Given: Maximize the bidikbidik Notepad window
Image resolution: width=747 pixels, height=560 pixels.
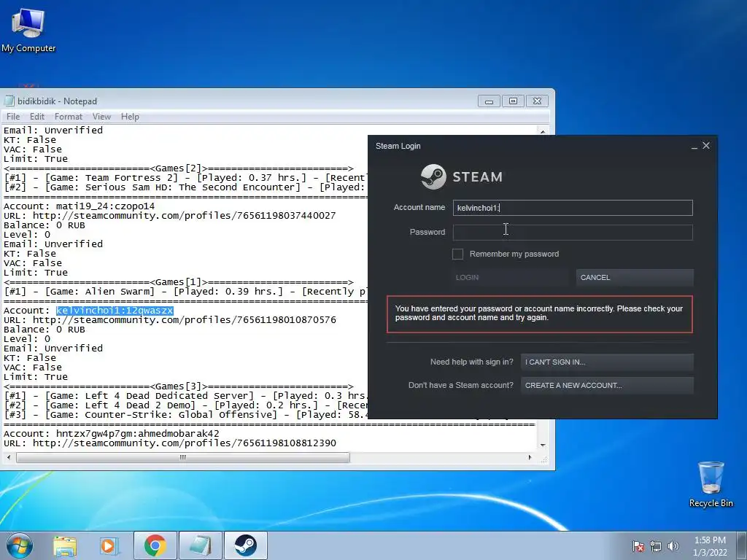Looking at the screenshot, I should click(x=513, y=101).
